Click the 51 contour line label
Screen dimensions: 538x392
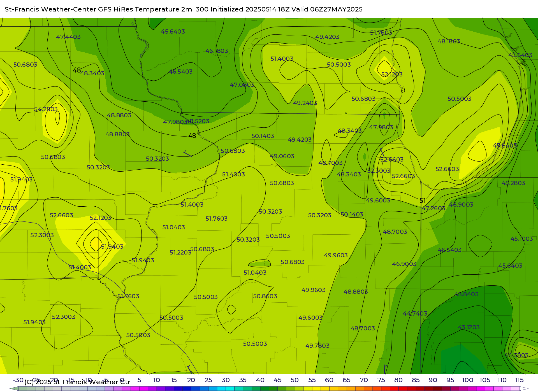[423, 201]
